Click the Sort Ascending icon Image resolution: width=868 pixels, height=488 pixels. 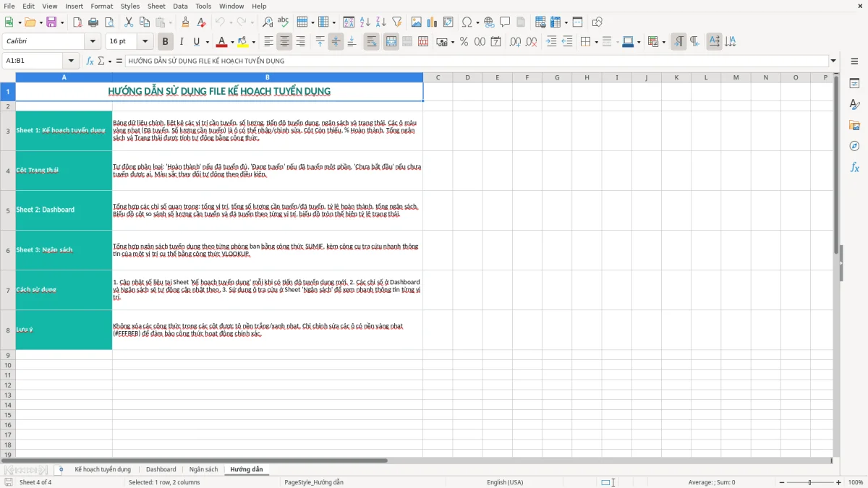pos(365,22)
